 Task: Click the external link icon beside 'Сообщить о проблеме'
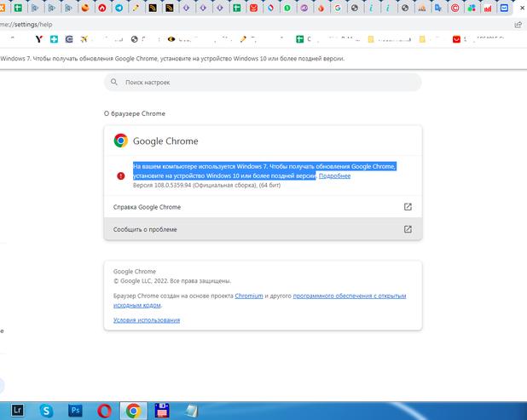tap(408, 229)
